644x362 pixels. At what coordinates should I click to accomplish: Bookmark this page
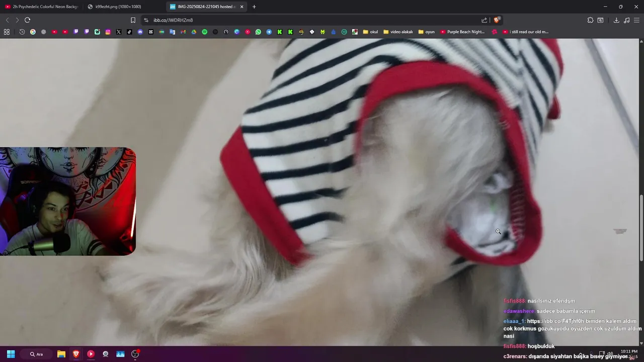coord(133,20)
